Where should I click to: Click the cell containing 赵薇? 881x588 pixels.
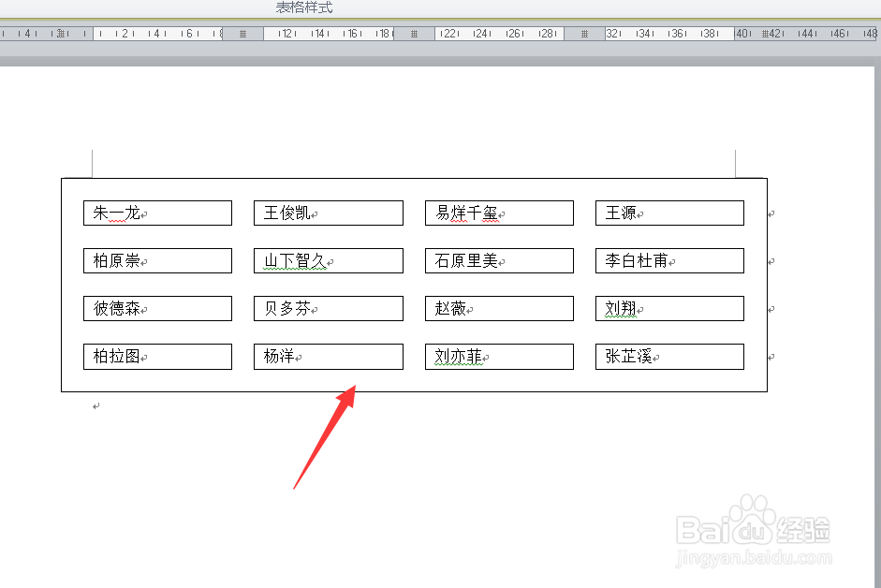click(x=499, y=309)
